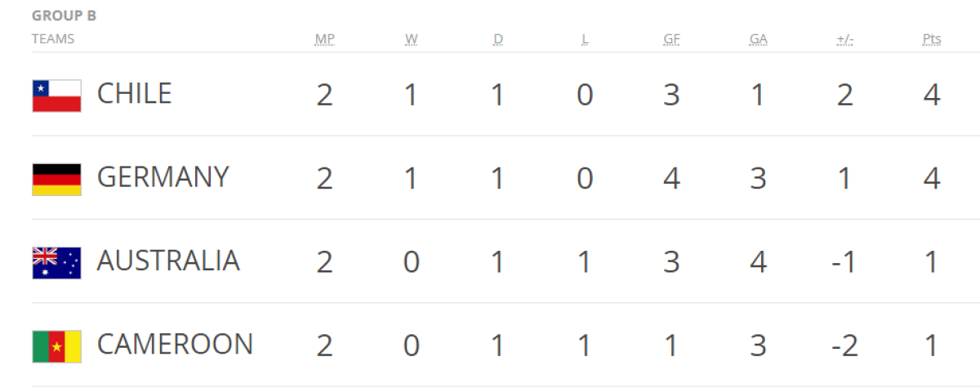The width and height of the screenshot is (980, 388).
Task: Click Cameroon's goal difference of -2
Action: 845,346
